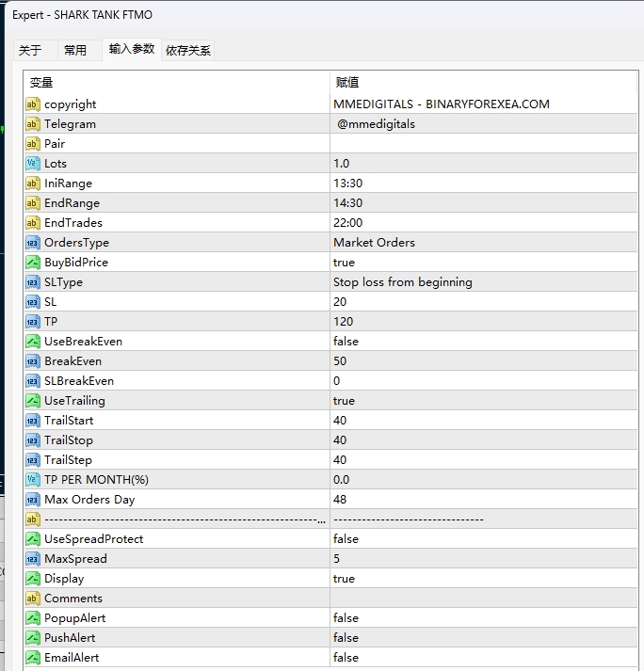Viewport: 644px width, 671px height.
Task: Click the integer icon beside SLType
Action: click(x=33, y=282)
